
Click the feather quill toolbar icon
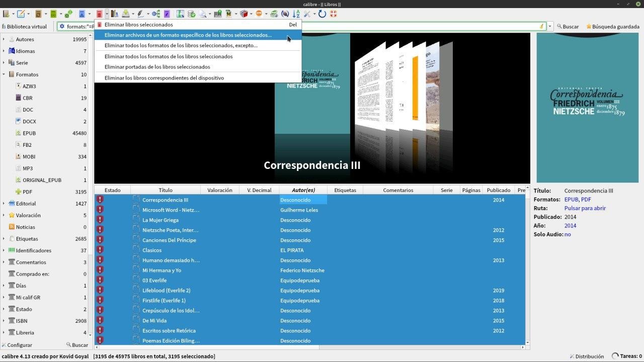tap(141, 14)
